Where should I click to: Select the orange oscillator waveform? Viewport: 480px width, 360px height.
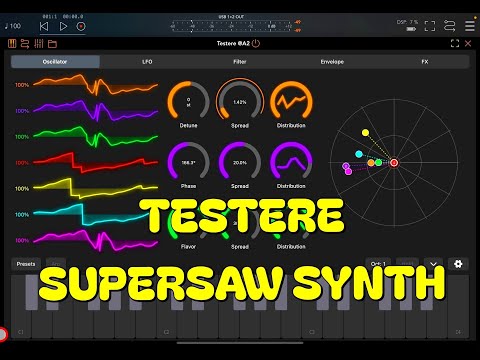95,85
